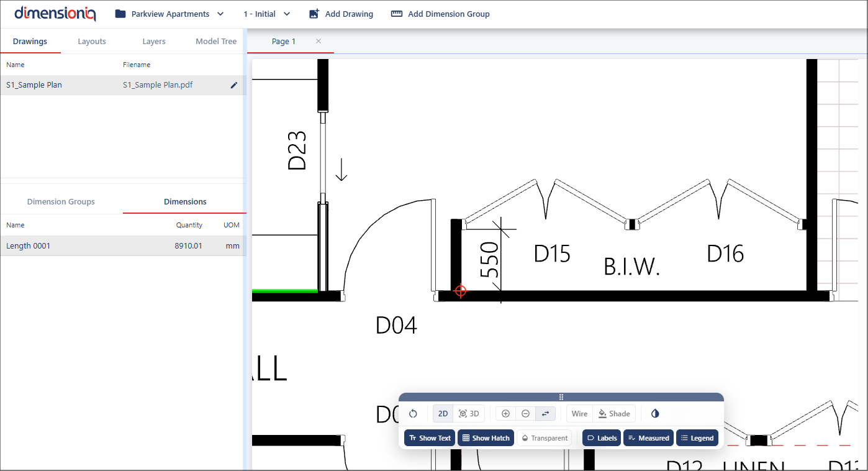
Task: Click the dimensioniq logo
Action: click(x=55, y=14)
